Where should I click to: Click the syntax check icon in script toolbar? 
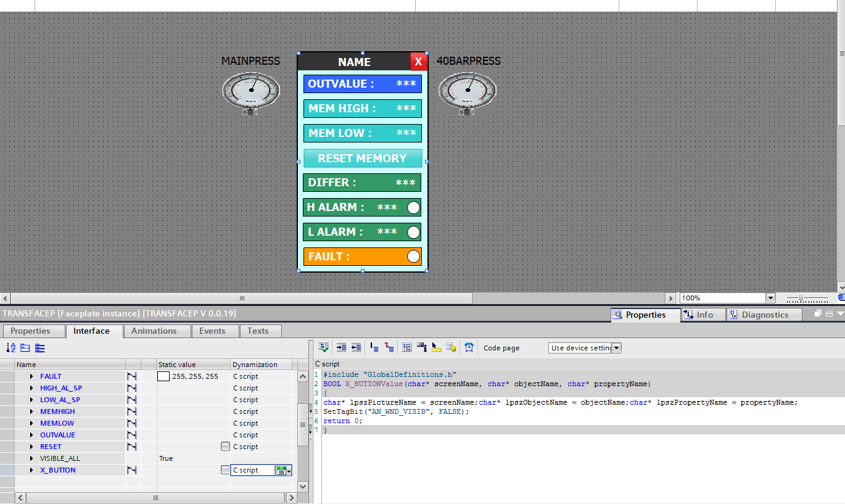click(324, 347)
